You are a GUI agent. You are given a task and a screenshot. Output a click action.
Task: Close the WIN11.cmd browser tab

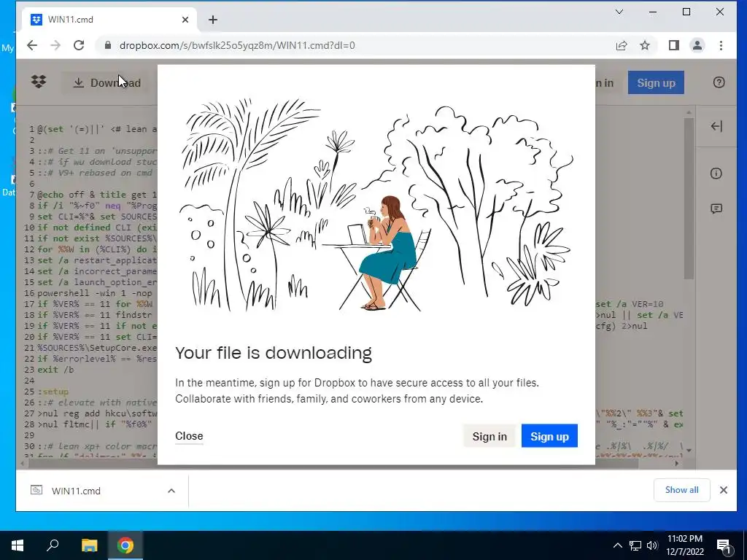pyautogui.click(x=185, y=20)
